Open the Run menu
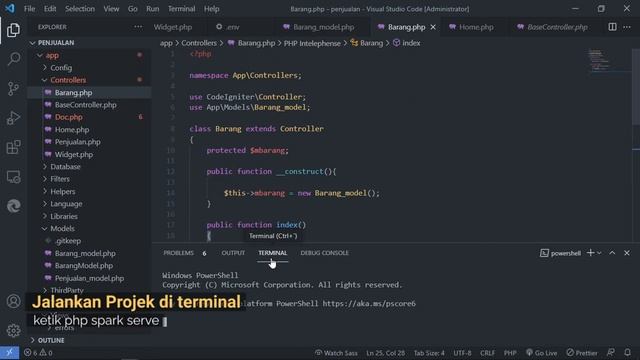The width and height of the screenshot is (640, 360). pos(153,9)
